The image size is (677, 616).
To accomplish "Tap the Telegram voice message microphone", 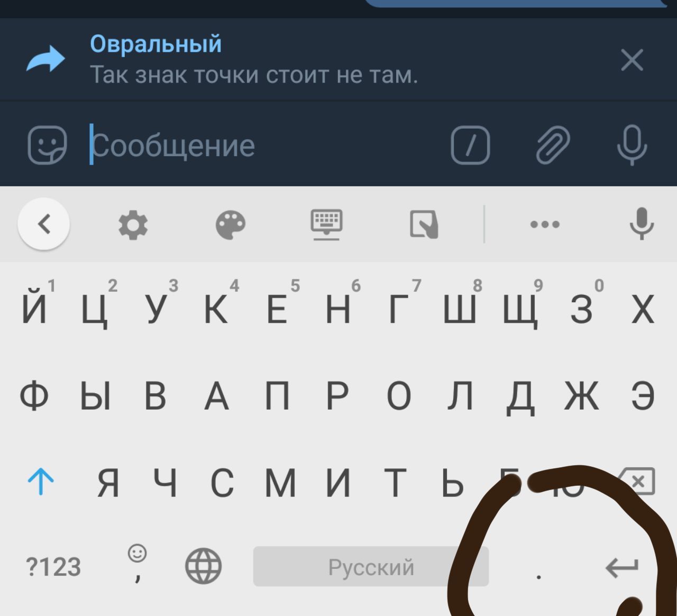I will [632, 145].
